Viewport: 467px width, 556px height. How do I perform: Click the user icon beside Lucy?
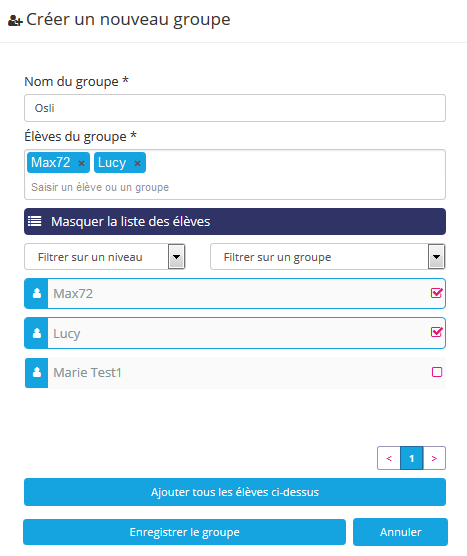(37, 333)
